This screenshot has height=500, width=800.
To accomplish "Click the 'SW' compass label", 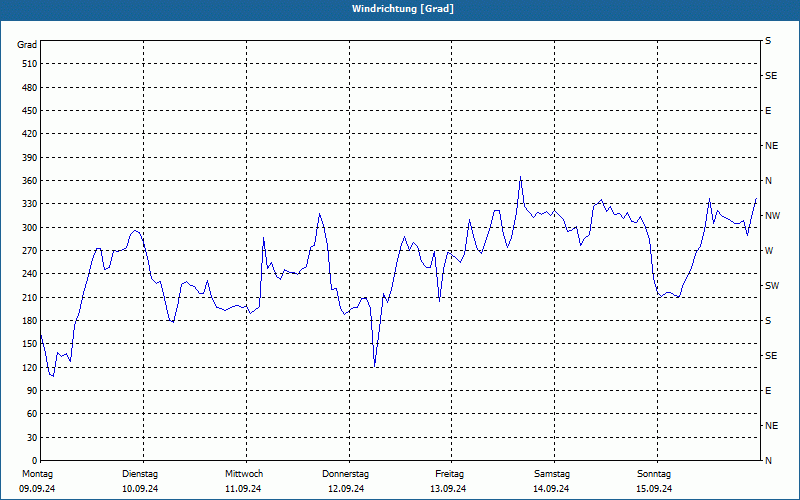I will [772, 286].
